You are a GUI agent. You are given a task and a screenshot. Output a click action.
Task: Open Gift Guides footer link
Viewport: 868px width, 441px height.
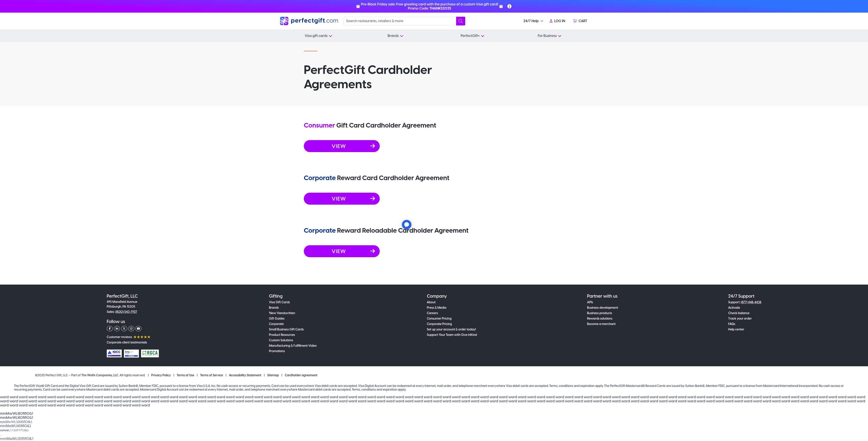pyautogui.click(x=277, y=318)
